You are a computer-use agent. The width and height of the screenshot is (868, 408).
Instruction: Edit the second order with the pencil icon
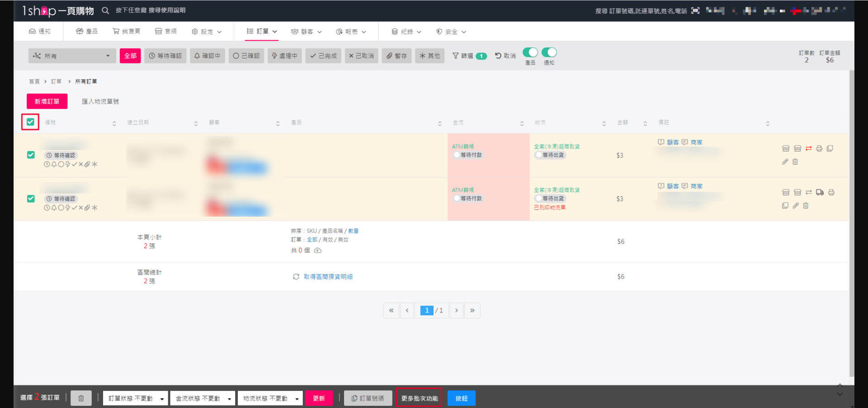796,205
